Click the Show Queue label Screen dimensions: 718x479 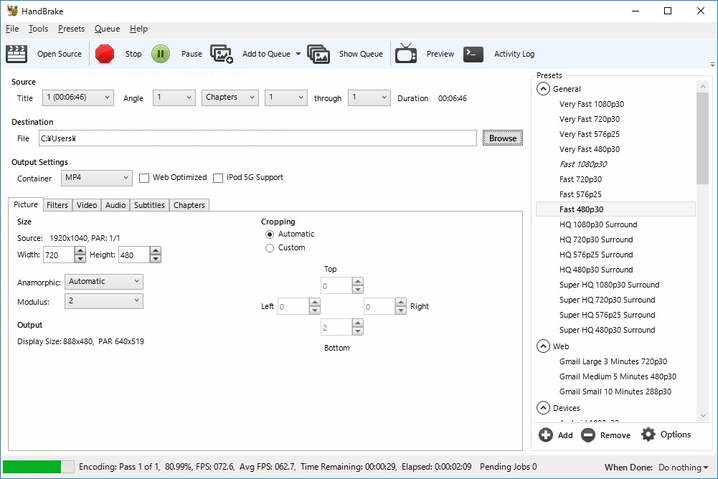click(361, 54)
